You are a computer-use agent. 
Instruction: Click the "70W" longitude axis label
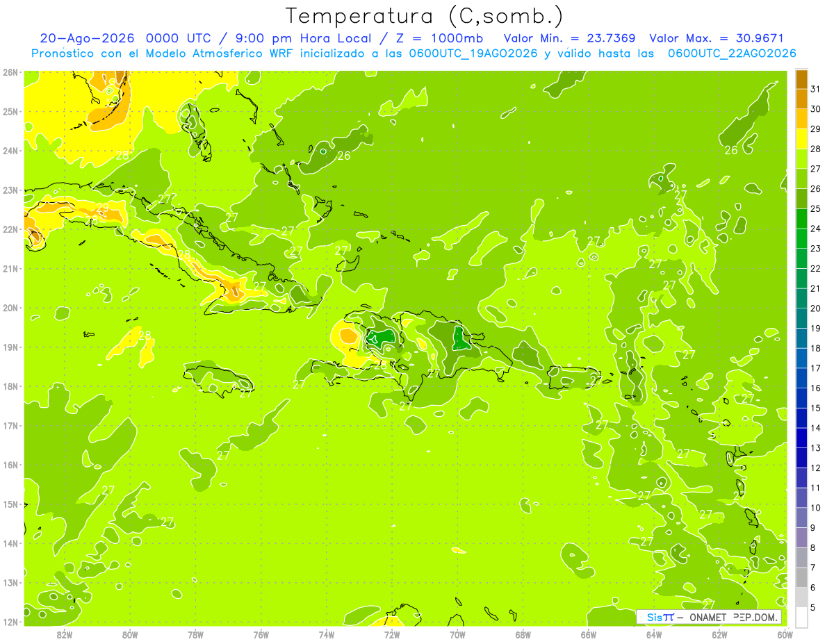pyautogui.click(x=457, y=634)
